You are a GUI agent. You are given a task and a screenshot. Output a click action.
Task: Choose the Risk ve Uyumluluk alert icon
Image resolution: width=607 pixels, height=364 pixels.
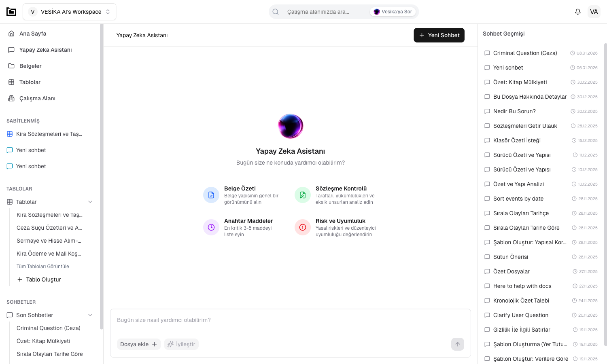click(303, 227)
